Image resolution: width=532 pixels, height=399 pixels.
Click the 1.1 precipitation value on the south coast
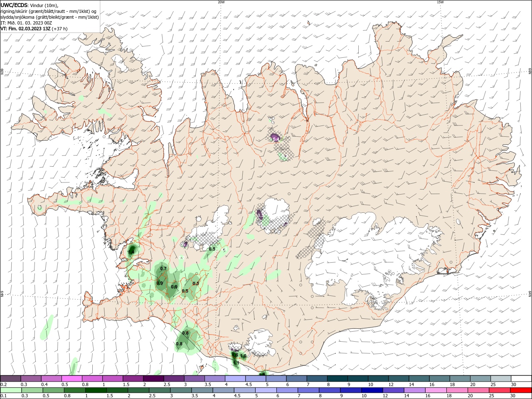tap(236, 363)
